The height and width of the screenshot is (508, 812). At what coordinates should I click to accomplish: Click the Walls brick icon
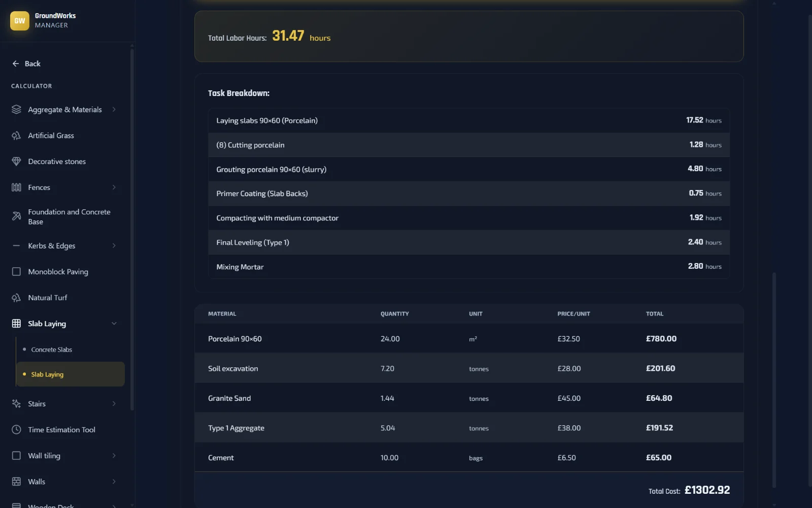[x=16, y=482]
